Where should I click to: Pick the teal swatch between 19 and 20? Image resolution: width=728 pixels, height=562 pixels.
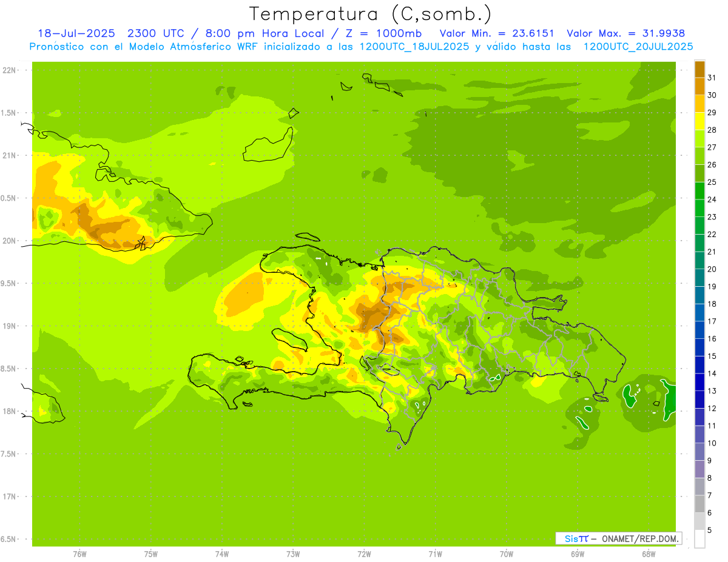[x=699, y=278]
